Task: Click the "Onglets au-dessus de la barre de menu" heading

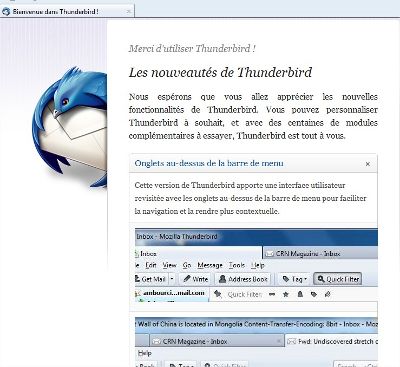Action: pos(209,163)
